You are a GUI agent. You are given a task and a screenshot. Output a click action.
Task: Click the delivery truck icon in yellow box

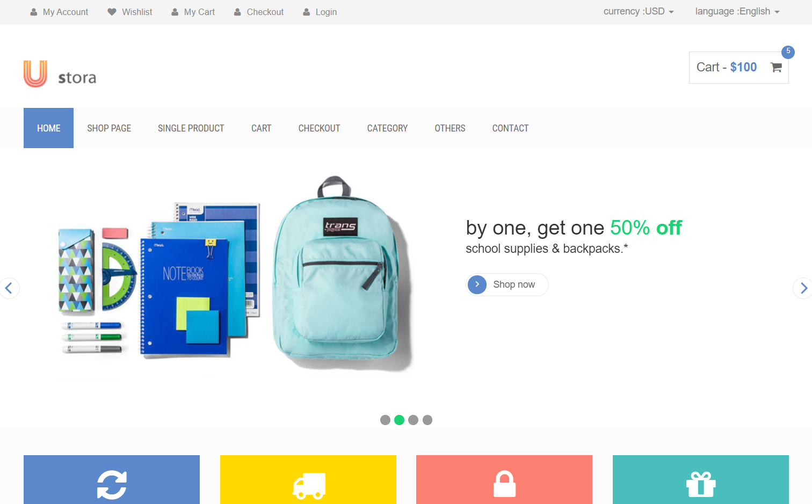pyautogui.click(x=309, y=486)
